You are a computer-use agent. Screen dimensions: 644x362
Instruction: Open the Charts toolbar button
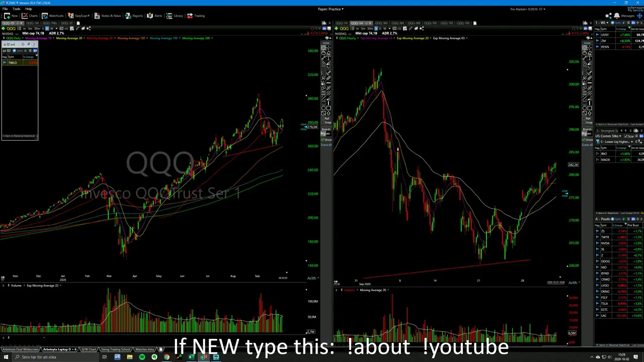tap(29, 16)
